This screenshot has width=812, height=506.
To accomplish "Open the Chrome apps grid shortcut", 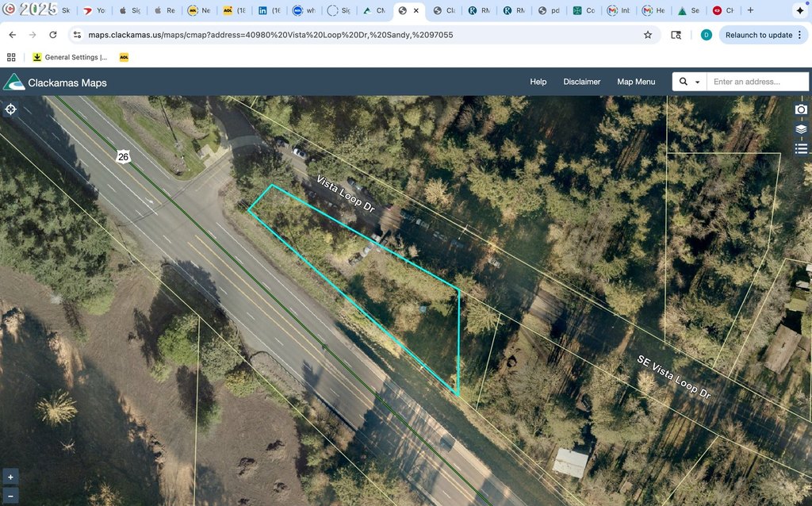I will (11, 57).
